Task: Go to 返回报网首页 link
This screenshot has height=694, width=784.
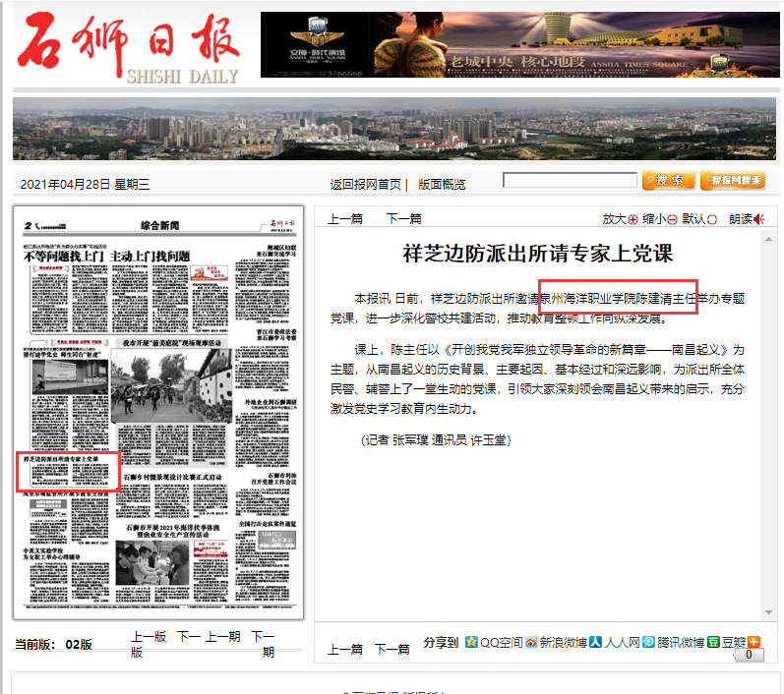Action: [x=365, y=184]
